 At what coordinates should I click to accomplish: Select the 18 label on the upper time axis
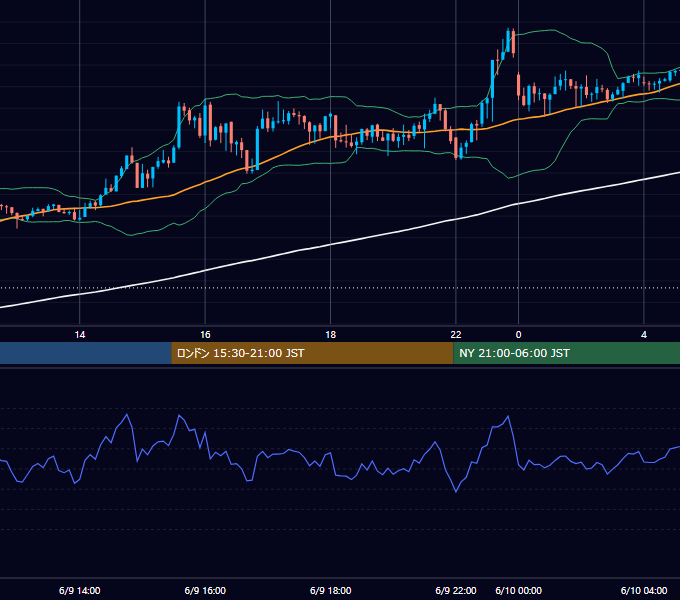coord(330,335)
